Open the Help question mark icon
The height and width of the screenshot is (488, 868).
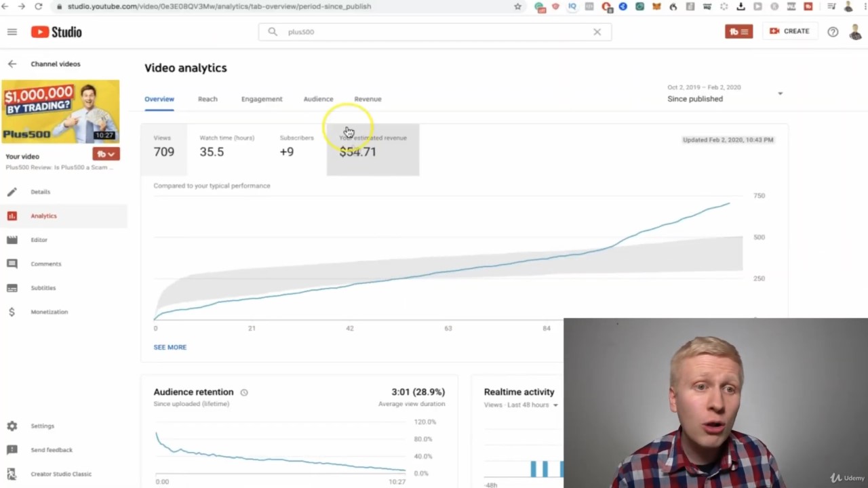833,32
